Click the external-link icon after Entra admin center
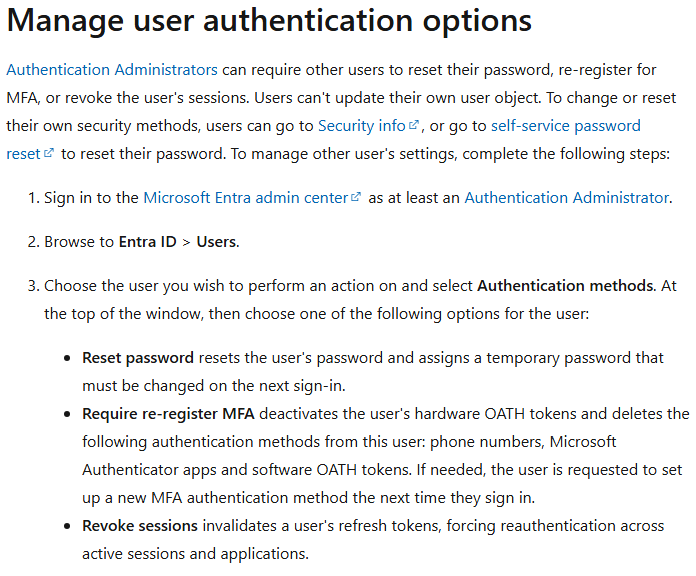Viewport: 696px width, 576px height. (356, 197)
